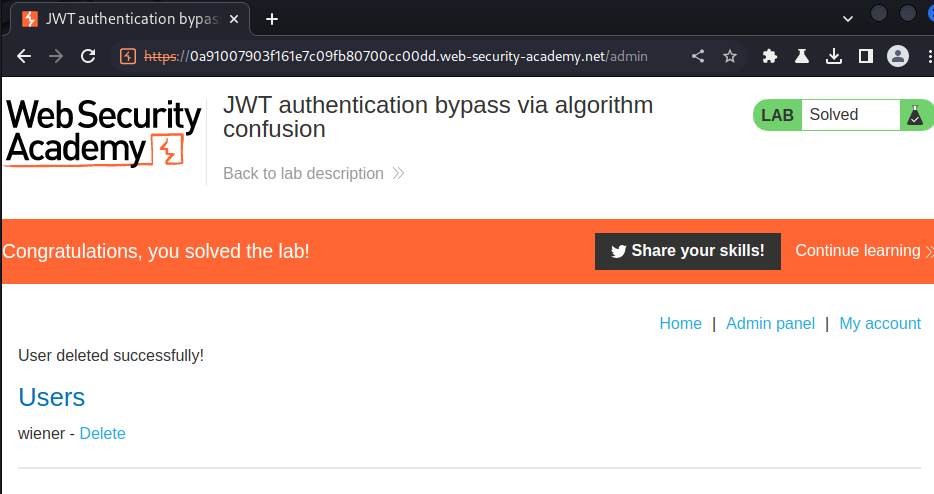Open the Chrome profile avatar
This screenshot has width=934, height=494.
click(898, 56)
